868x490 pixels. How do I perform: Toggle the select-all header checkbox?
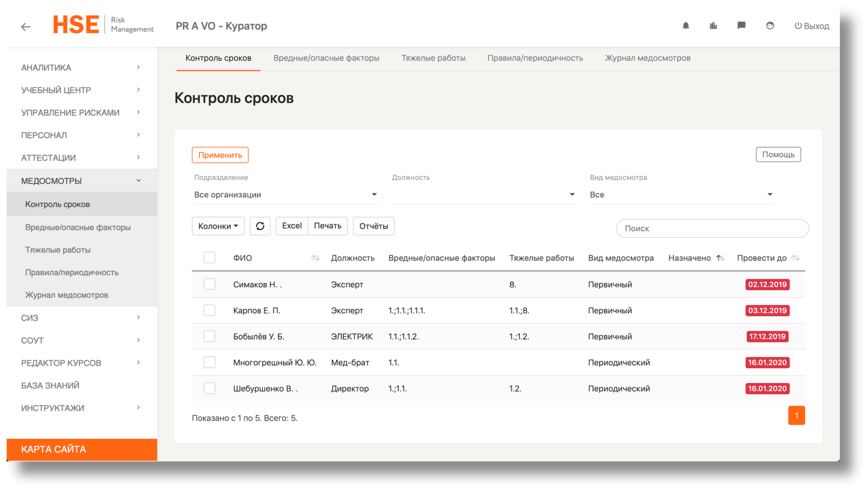point(209,258)
